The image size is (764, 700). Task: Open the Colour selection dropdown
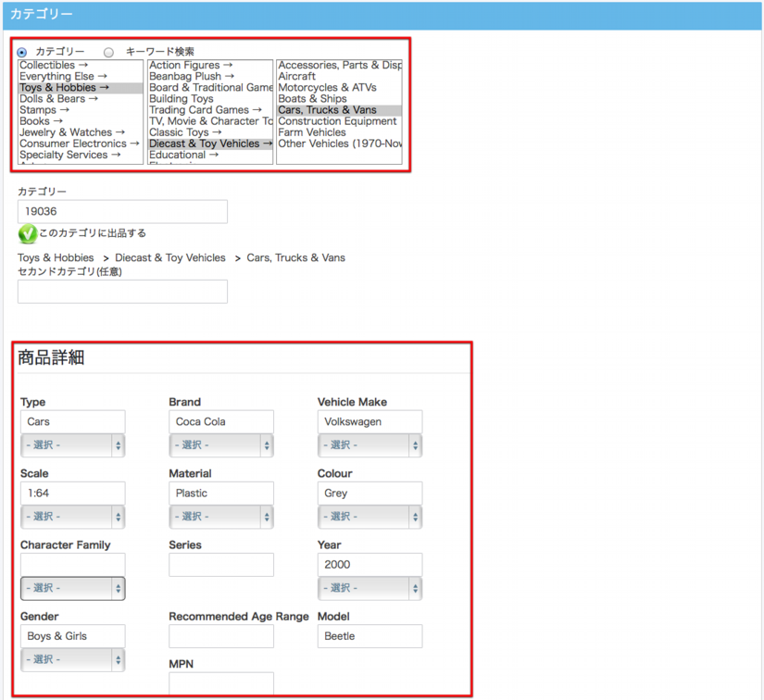tap(369, 517)
